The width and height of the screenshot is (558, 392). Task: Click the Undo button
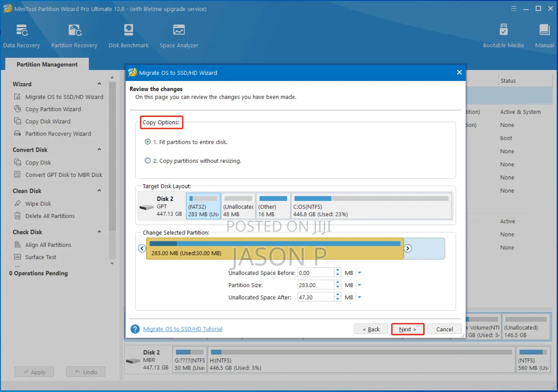86,372
